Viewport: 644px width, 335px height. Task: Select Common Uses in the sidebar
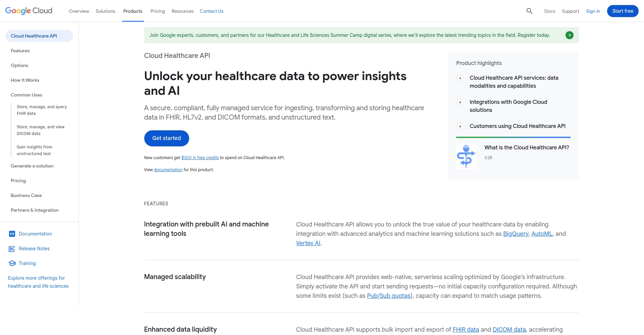(x=26, y=95)
